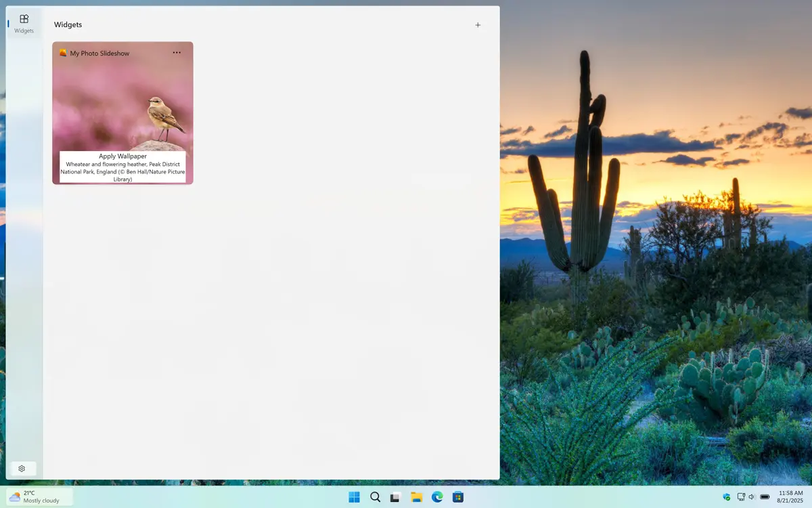Viewport: 812px width, 508px height.
Task: Open Search from the taskbar
Action: (375, 497)
